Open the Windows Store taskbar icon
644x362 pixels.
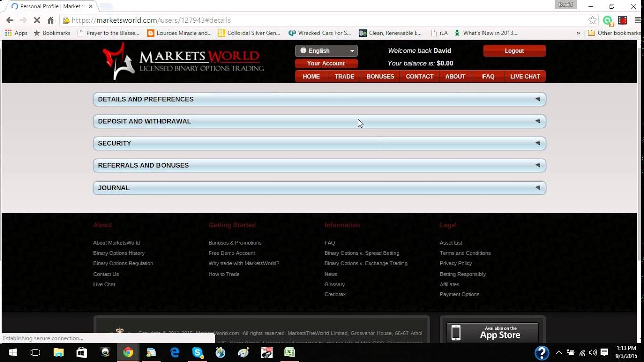click(82, 353)
